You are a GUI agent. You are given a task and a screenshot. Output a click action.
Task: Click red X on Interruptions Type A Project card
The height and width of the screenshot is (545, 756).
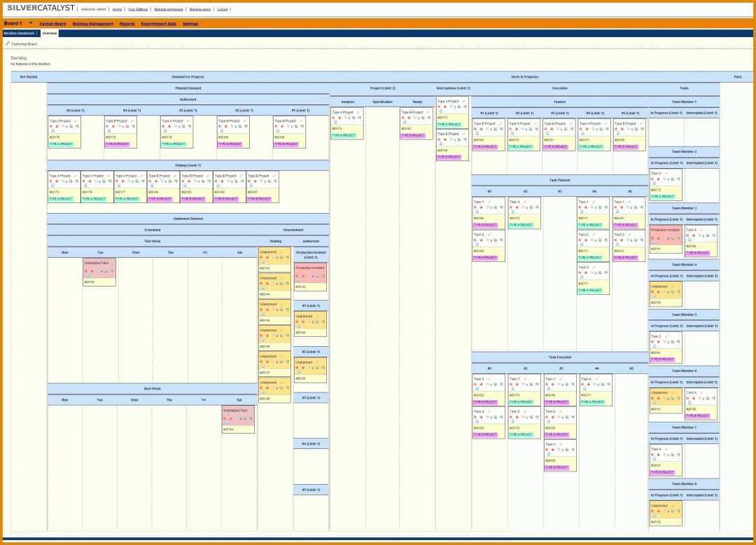[439, 107]
